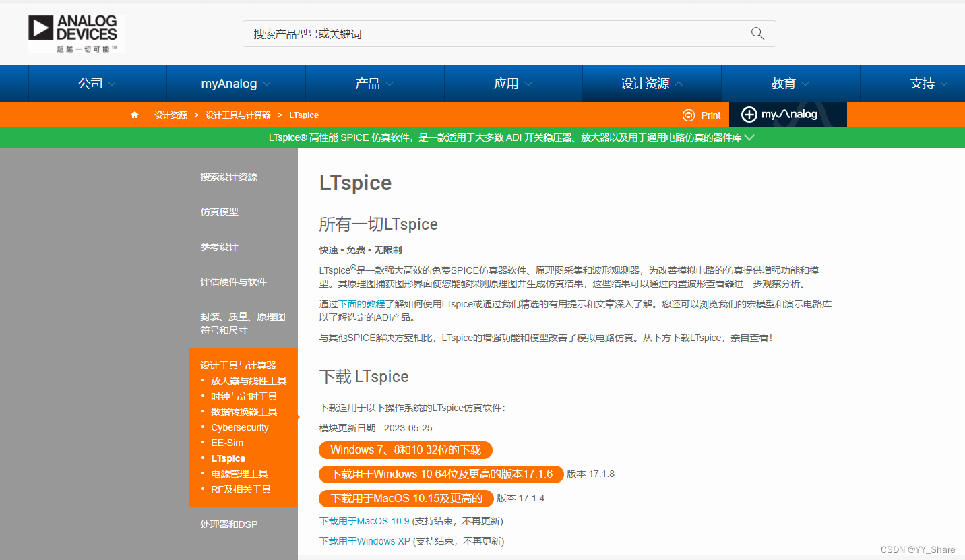
Task: Click the 版本 17.1.8 text
Action: (590, 474)
